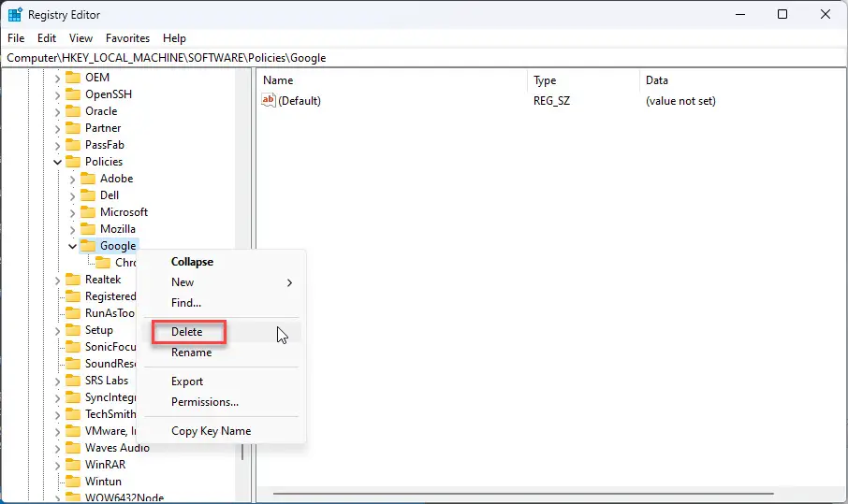The image size is (848, 504).
Task: Collapse the Google key with its chevron
Action: tap(72, 246)
